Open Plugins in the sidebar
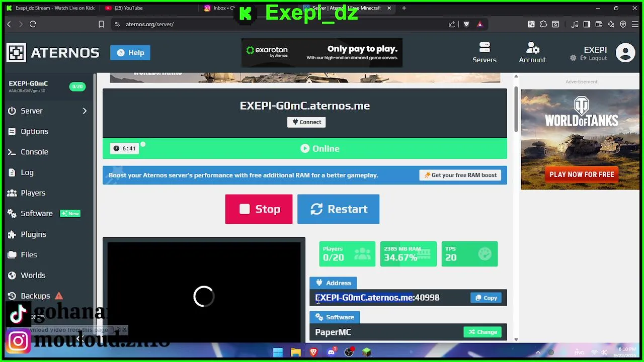This screenshot has height=362, width=644. tap(33, 234)
